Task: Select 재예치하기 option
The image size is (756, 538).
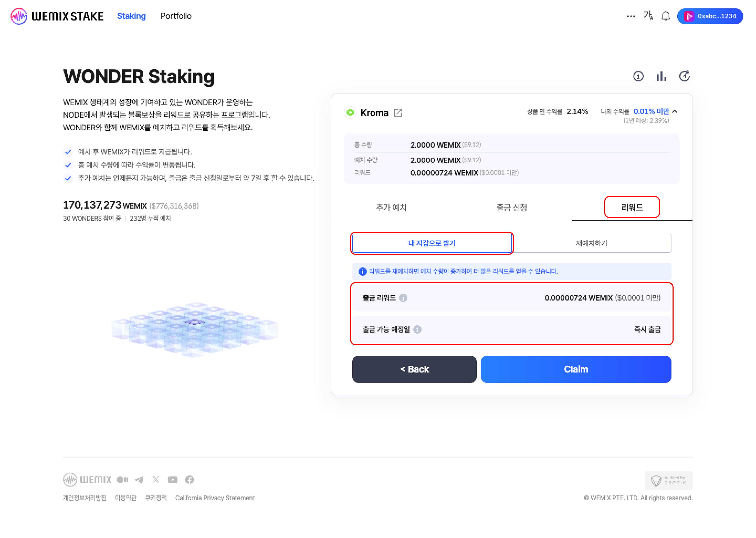Action: pos(591,243)
